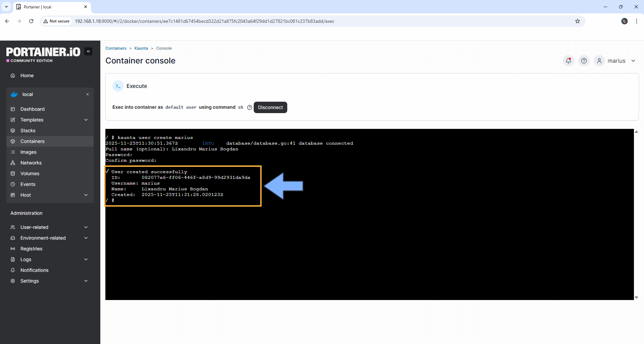The height and width of the screenshot is (344, 644).
Task: Click the help question mark icon in header
Action: (584, 61)
